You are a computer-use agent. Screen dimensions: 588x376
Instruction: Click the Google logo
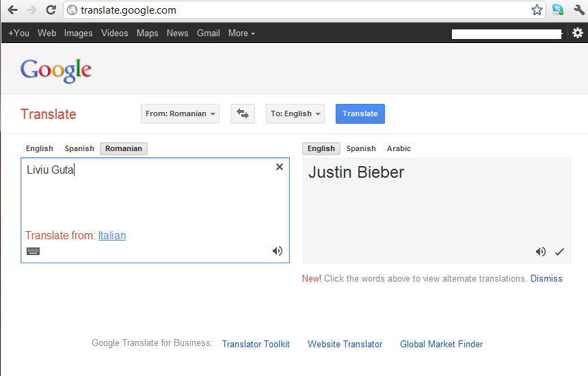[56, 70]
